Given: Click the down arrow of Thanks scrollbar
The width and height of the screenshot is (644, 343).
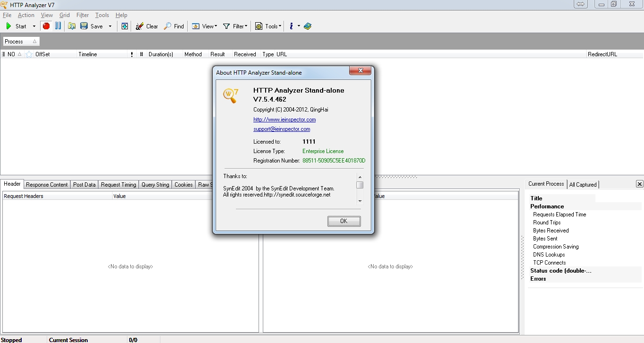Looking at the screenshot, I should point(360,201).
